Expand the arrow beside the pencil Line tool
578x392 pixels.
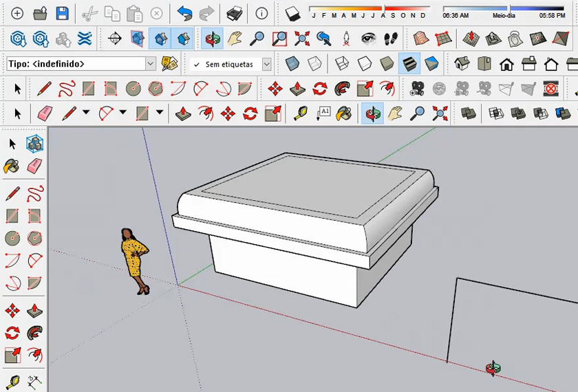[x=86, y=113]
